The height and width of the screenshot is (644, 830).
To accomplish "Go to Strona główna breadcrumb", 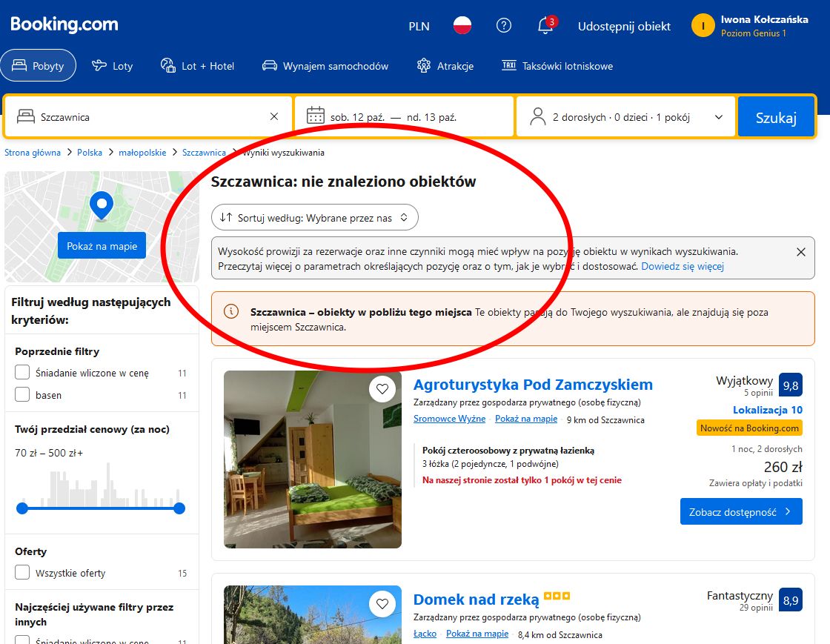I will [x=33, y=153].
